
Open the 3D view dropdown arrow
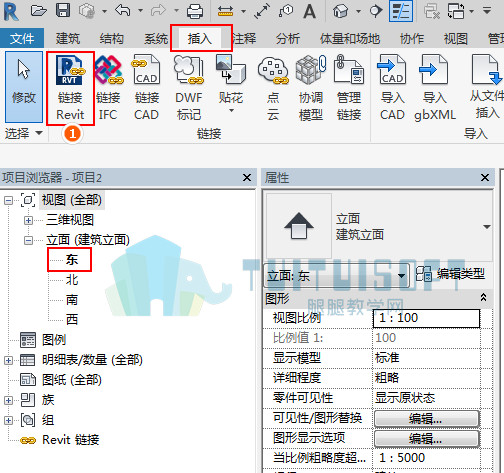pos(358,11)
